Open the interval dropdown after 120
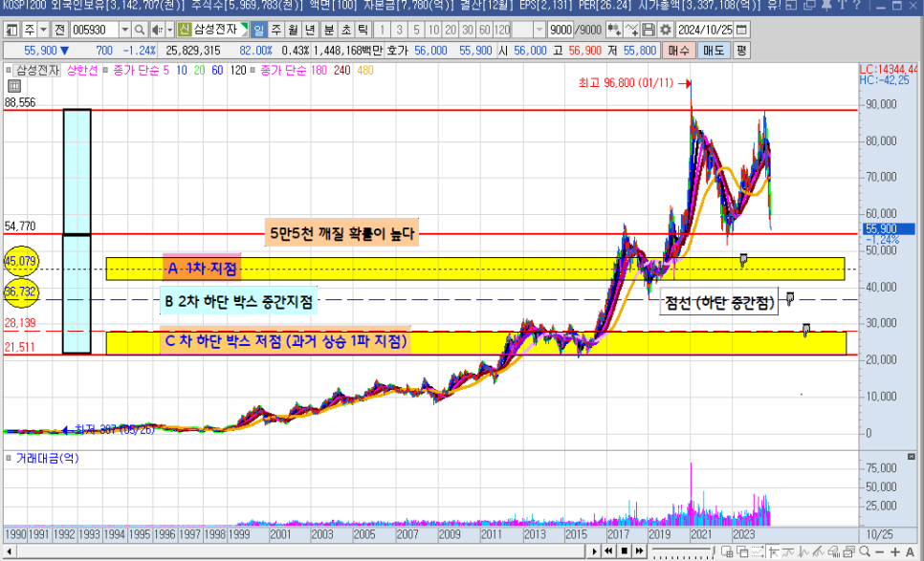924x561 pixels. coord(539,30)
